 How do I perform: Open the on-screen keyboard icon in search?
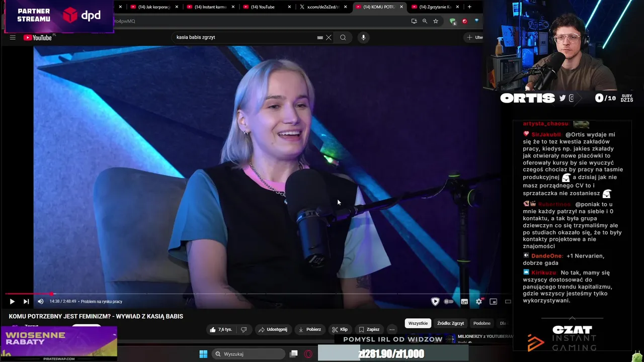coord(320,37)
